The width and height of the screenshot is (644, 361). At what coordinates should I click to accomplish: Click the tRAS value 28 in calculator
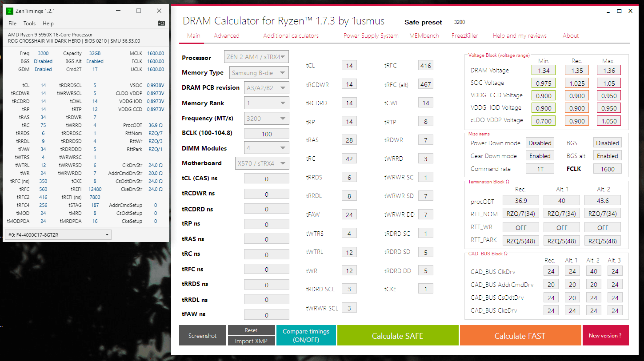pos(349,140)
